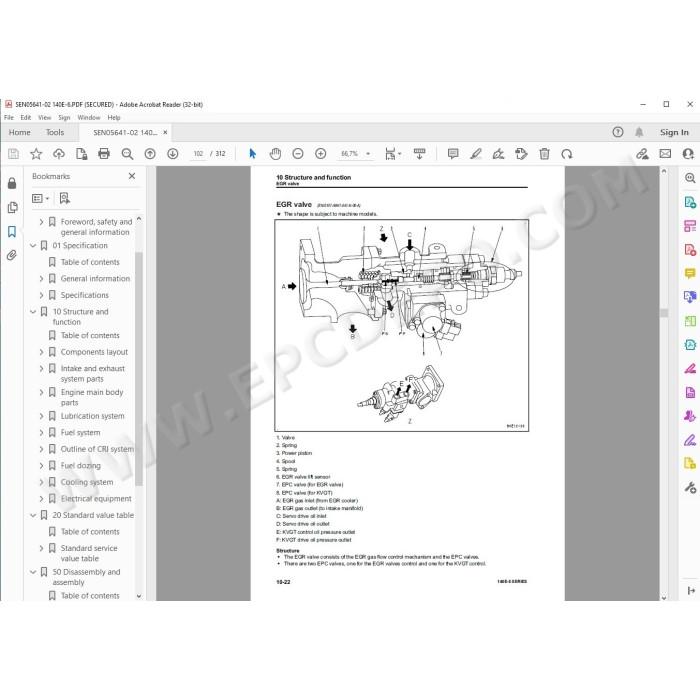Screen dimensions: 700x700
Task: Choose the Selection arrow tool
Action: pyautogui.click(x=253, y=154)
